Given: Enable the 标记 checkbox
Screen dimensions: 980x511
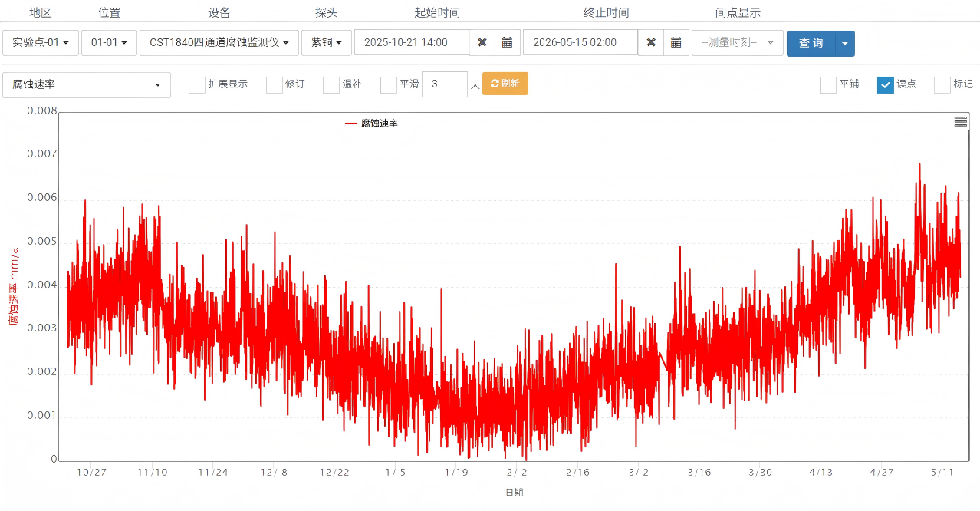Looking at the screenshot, I should click(x=942, y=84).
